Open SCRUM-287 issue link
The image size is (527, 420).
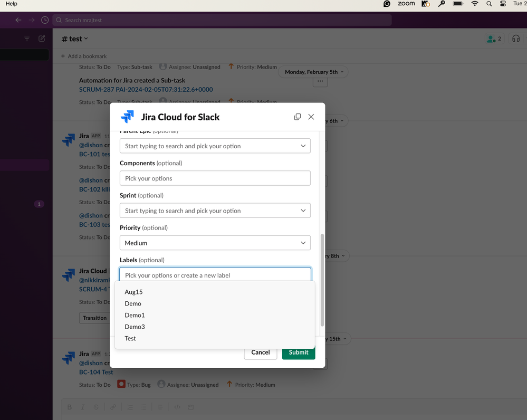pos(146,90)
